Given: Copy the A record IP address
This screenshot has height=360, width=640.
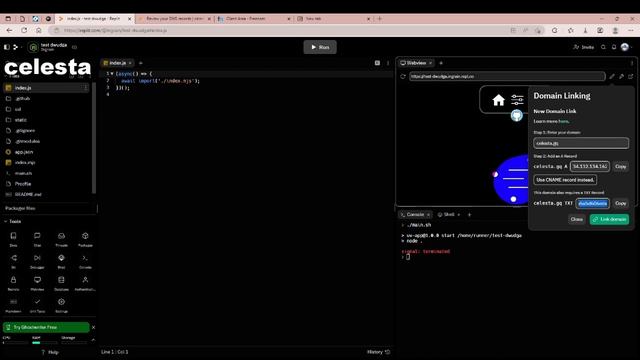Looking at the screenshot, I should pyautogui.click(x=620, y=167).
